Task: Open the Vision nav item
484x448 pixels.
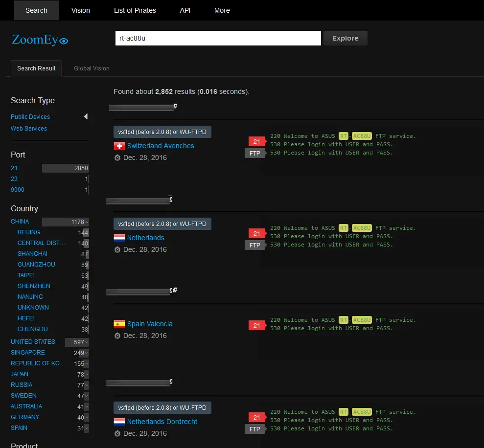Action: pos(81,10)
